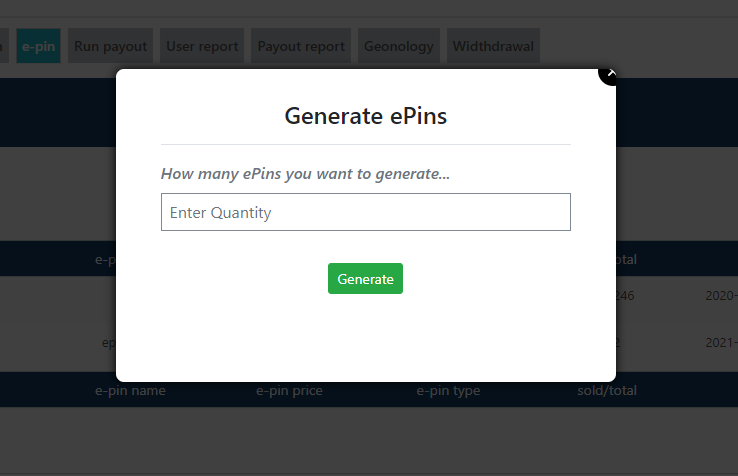Click the cut-off tab left of e-pin
This screenshot has height=476, width=738.
click(4, 46)
